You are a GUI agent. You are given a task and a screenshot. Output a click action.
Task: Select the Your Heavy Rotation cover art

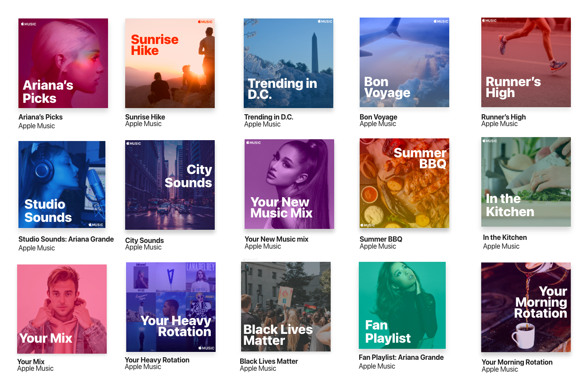tap(171, 307)
